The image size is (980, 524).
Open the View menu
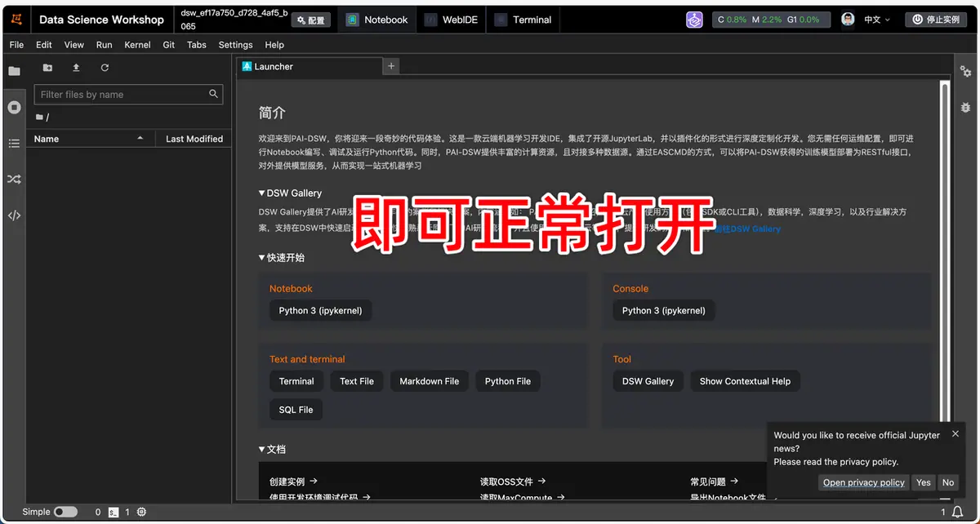74,45
